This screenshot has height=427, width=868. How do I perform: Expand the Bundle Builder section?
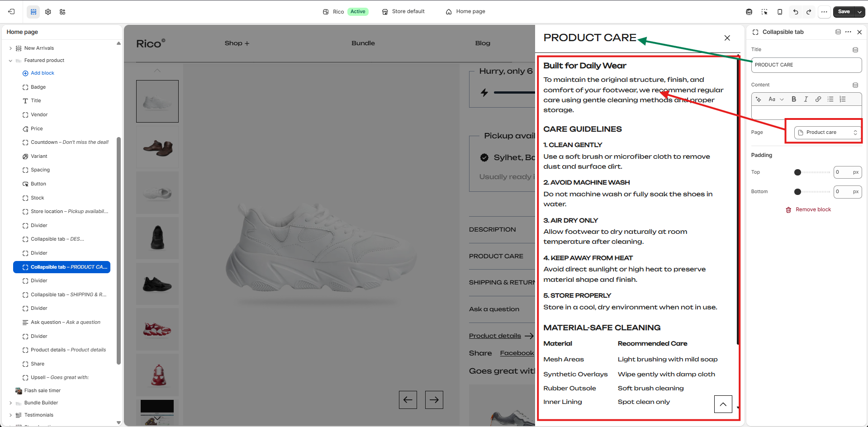tap(10, 403)
